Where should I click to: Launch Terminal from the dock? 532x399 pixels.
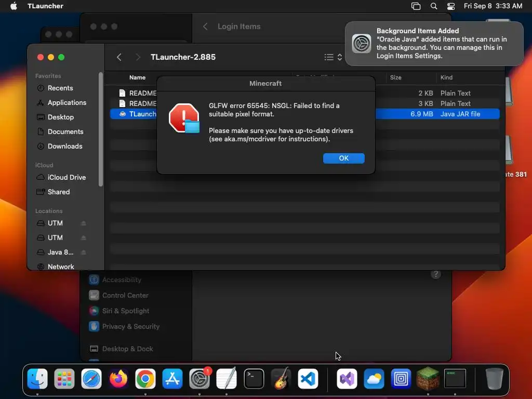pos(254,378)
